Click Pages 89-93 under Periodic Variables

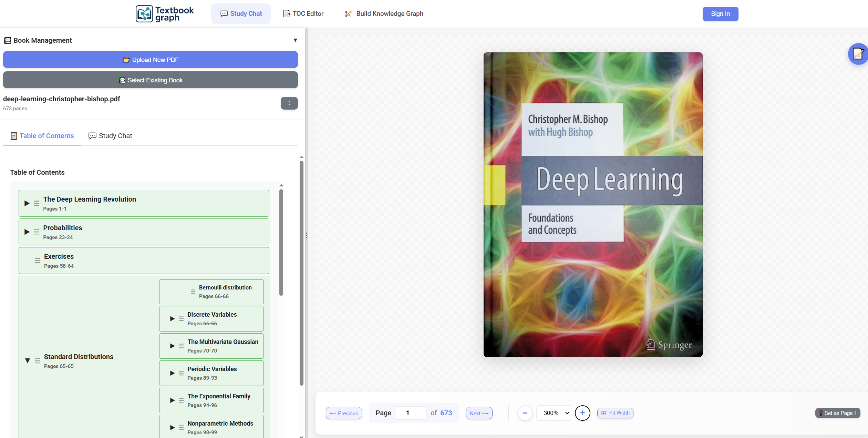pyautogui.click(x=202, y=378)
